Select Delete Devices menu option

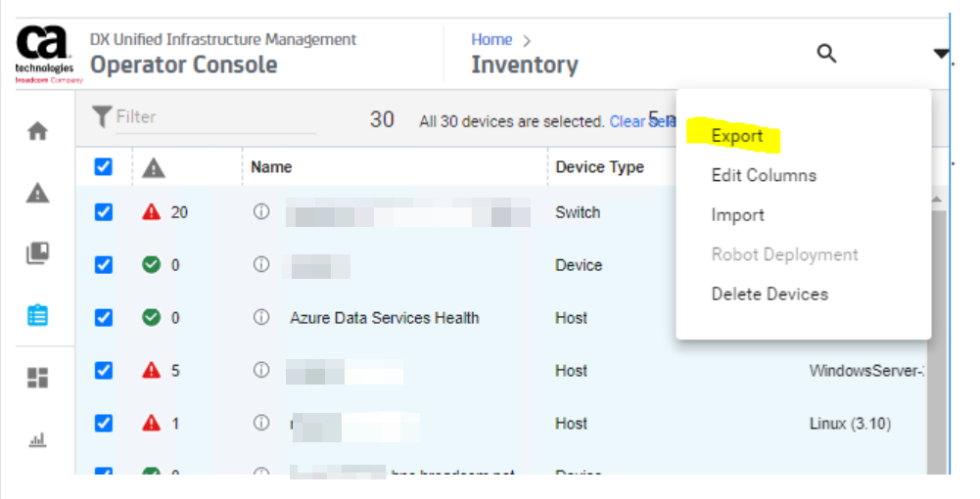click(769, 295)
